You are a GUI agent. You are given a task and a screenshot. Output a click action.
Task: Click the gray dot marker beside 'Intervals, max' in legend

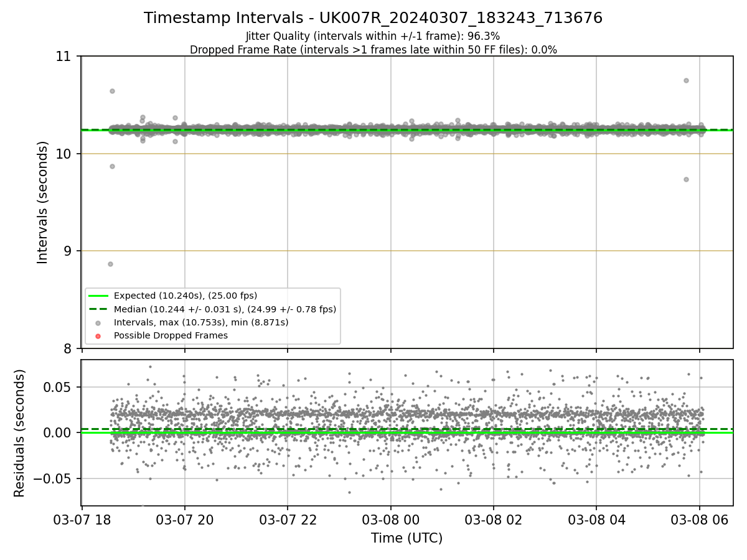(98, 323)
